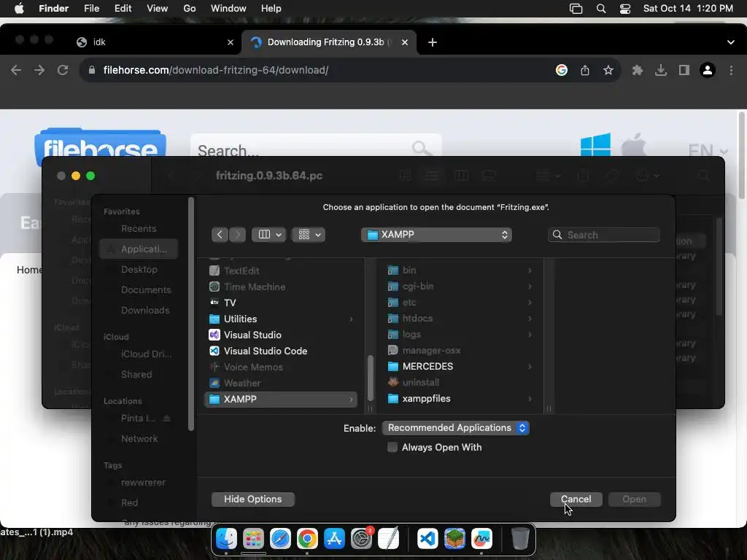The height and width of the screenshot is (560, 747).
Task: Expand the htdocs folder chevron
Action: pos(530,319)
